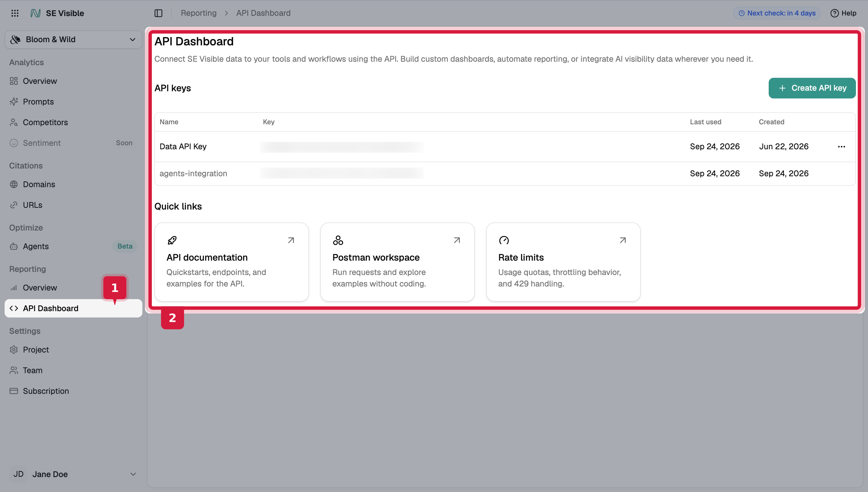Open the Data API Key more options menu
Image resolution: width=868 pixels, height=492 pixels.
tap(841, 147)
